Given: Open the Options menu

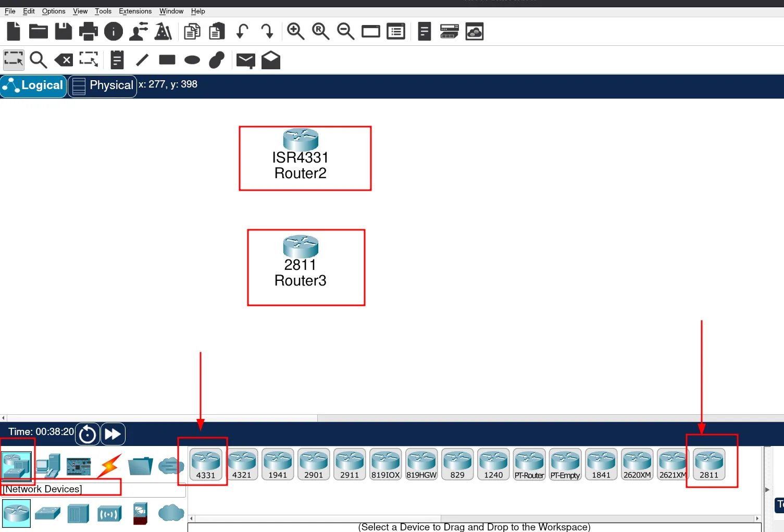Looking at the screenshot, I should [x=54, y=11].
